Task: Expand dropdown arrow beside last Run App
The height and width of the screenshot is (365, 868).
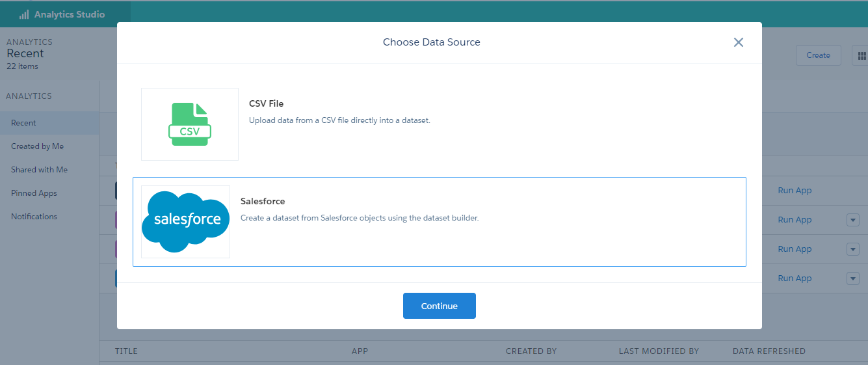Action: (853, 278)
